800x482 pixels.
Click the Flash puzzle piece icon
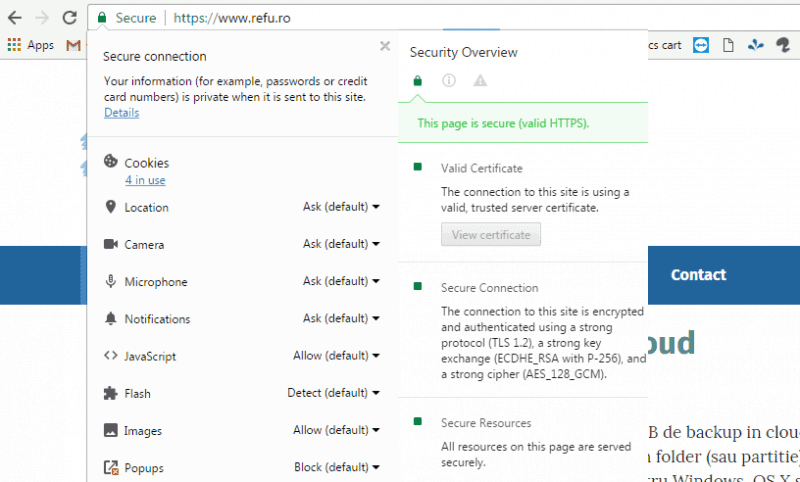point(110,393)
